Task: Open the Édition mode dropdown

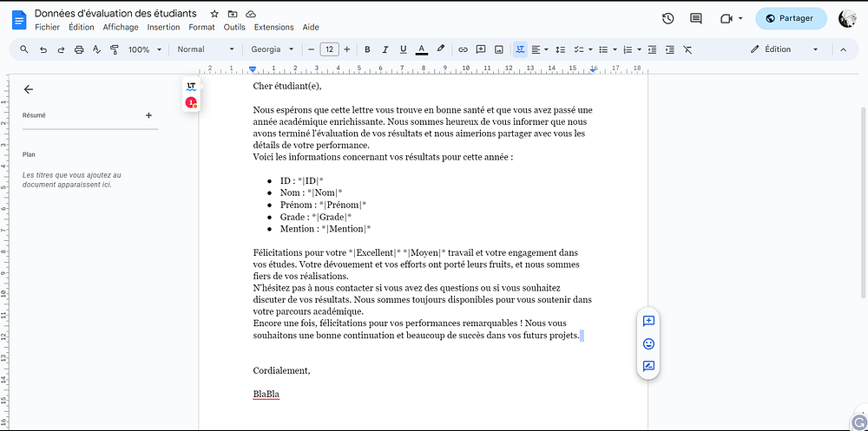Action: (x=785, y=49)
